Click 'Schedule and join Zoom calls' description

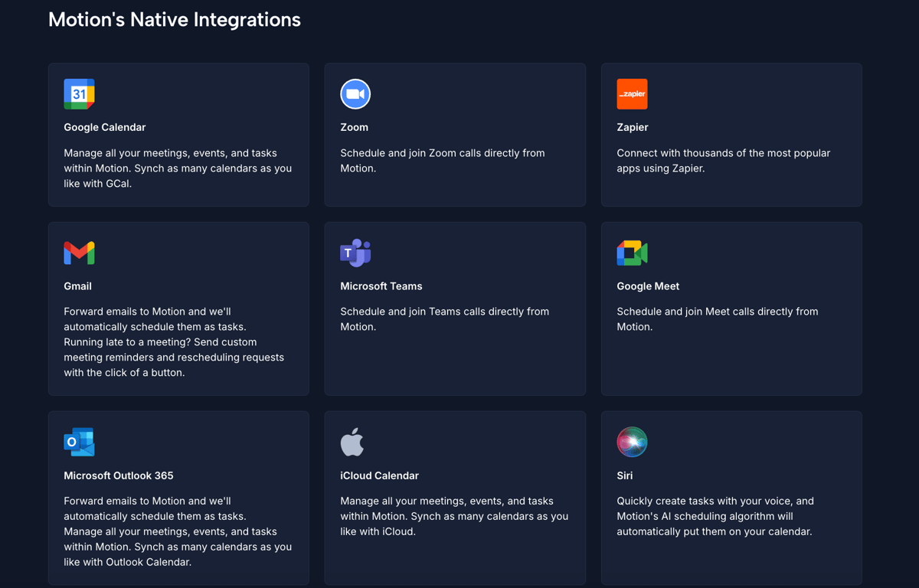tap(443, 161)
